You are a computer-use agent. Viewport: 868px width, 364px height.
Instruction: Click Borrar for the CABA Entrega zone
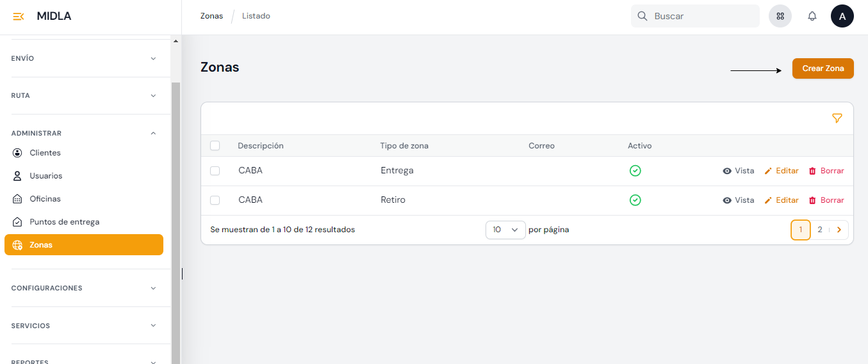click(x=826, y=171)
